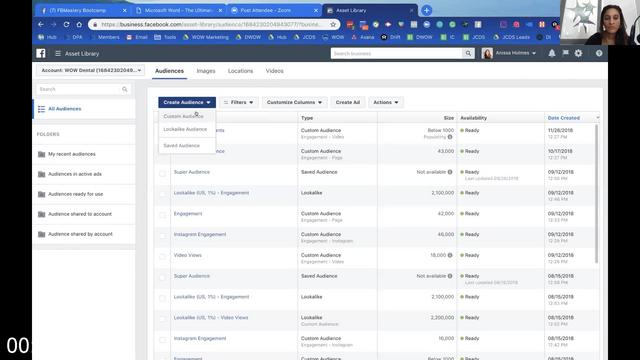Switch to the Images tab
640x360 pixels.
pos(206,71)
